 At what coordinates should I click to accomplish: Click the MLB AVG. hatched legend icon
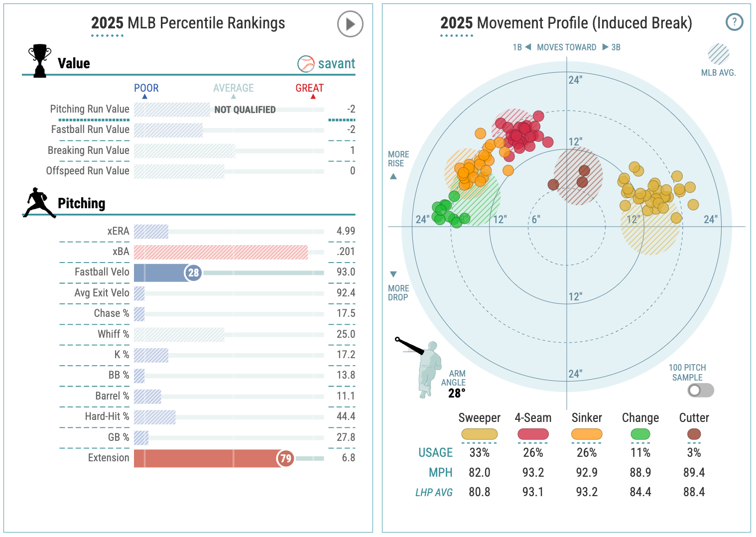coord(718,54)
